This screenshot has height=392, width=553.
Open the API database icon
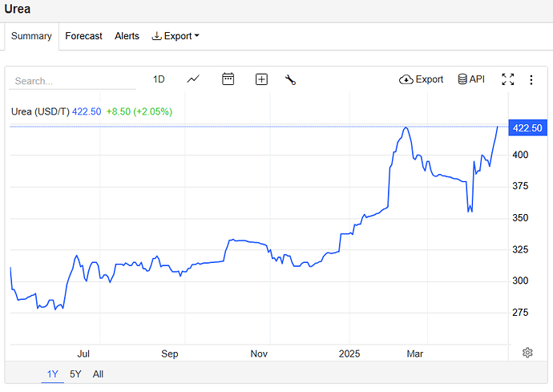(x=471, y=79)
